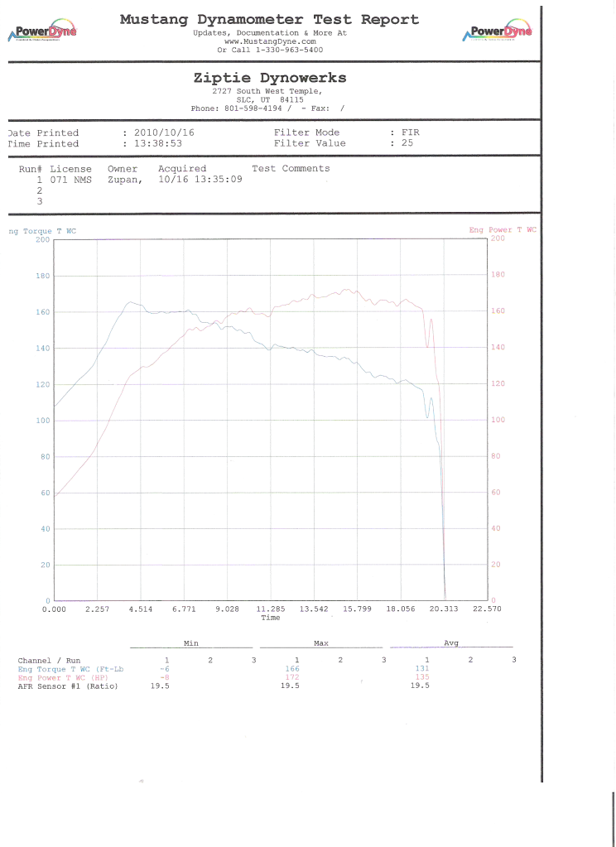Click the 'Time' x-axis title
616x847 pixels.
coord(271,618)
